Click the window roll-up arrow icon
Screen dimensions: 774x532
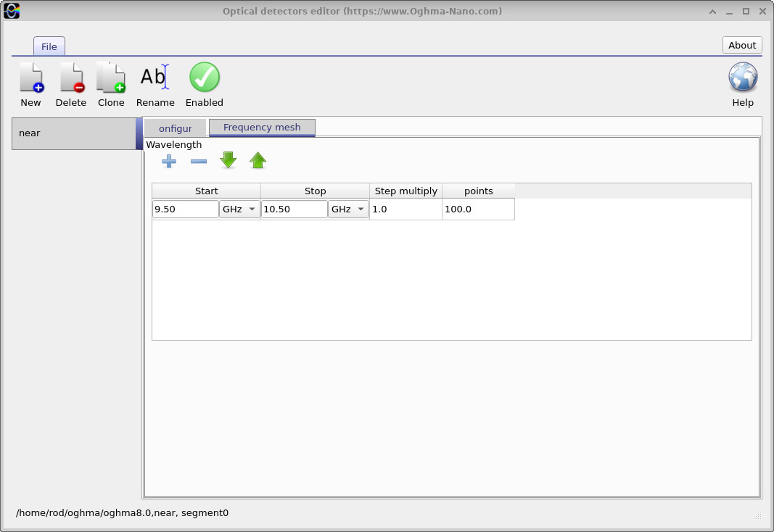712,12
